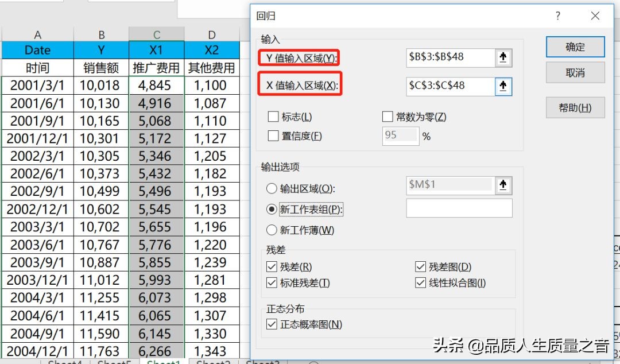The image size is (620, 364).
Task: Switch to the Sheet2 tab
Action: click(212, 362)
